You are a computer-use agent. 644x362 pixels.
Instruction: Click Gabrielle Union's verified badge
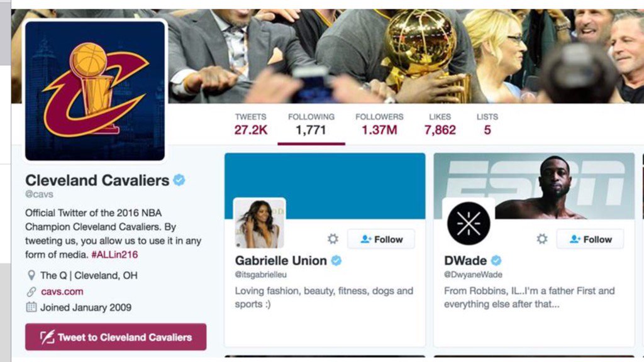tap(336, 261)
